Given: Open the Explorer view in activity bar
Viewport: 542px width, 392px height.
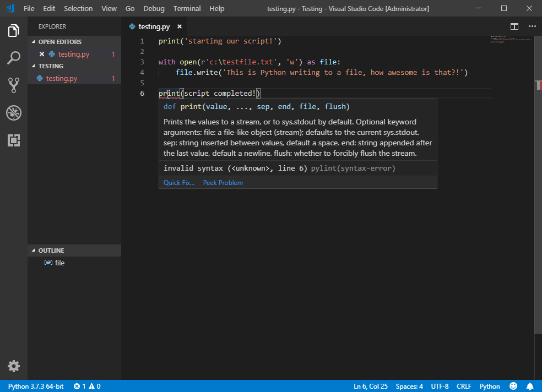Looking at the screenshot, I should [13, 30].
